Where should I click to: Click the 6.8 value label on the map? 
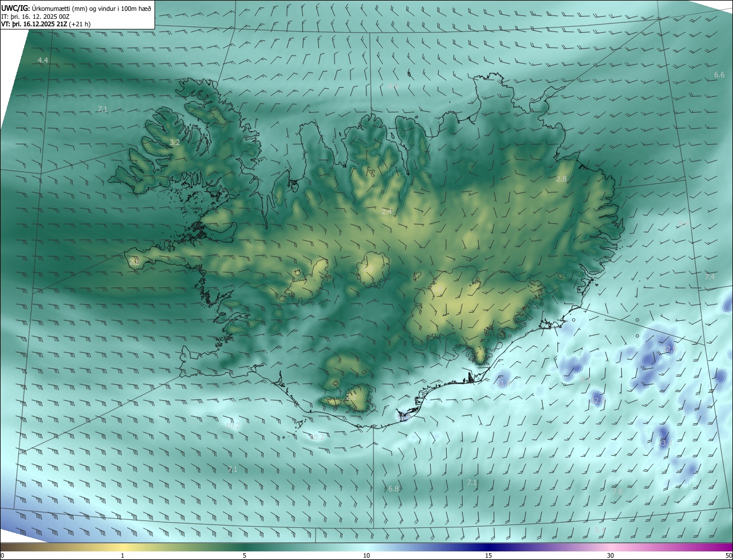(393, 489)
